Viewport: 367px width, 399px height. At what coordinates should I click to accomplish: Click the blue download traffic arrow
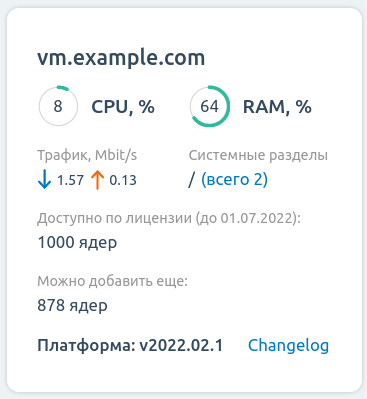44,180
